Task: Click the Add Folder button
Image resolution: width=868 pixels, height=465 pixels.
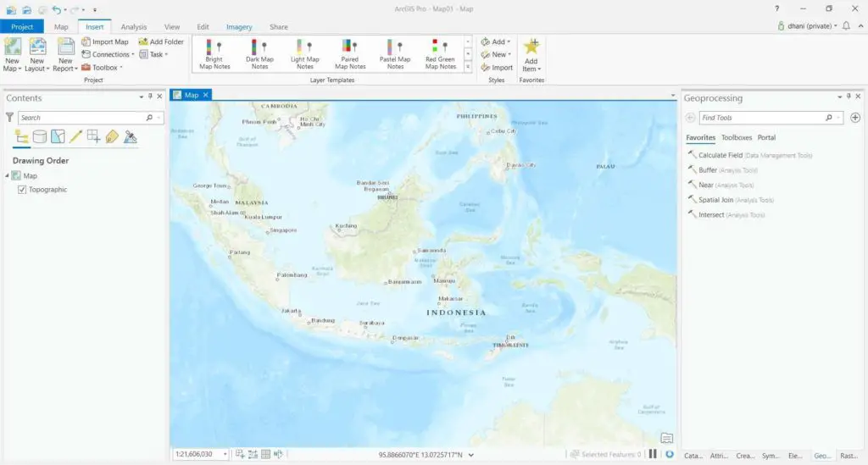Action: (x=161, y=42)
